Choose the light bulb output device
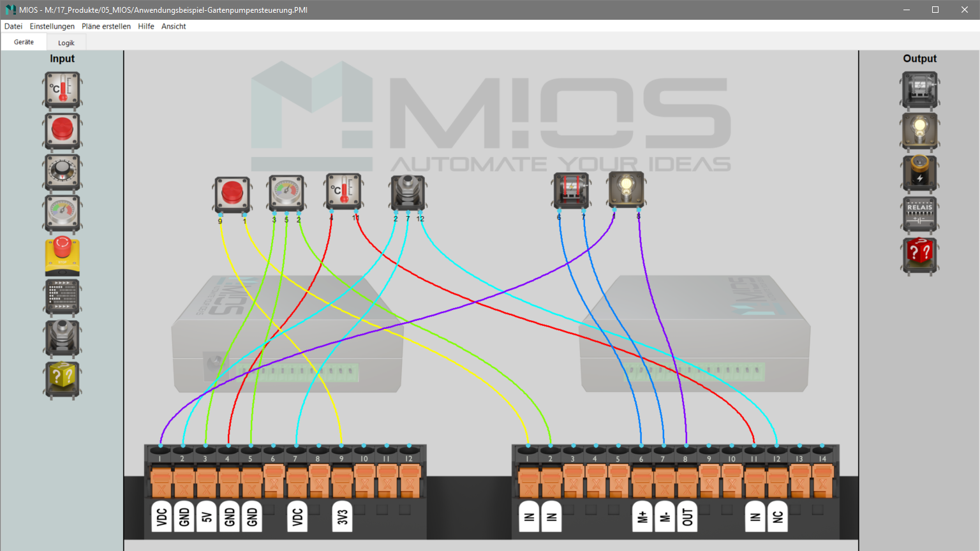The height and width of the screenshot is (551, 980). (x=919, y=131)
